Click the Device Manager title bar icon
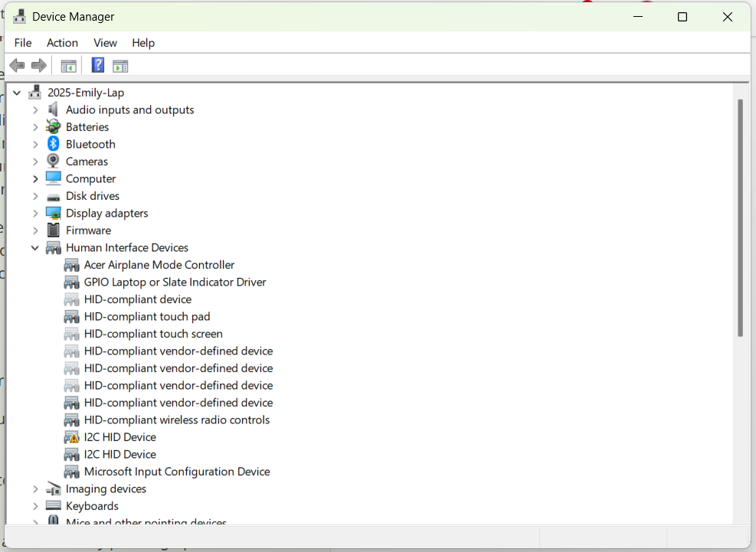The image size is (756, 552). tap(19, 16)
